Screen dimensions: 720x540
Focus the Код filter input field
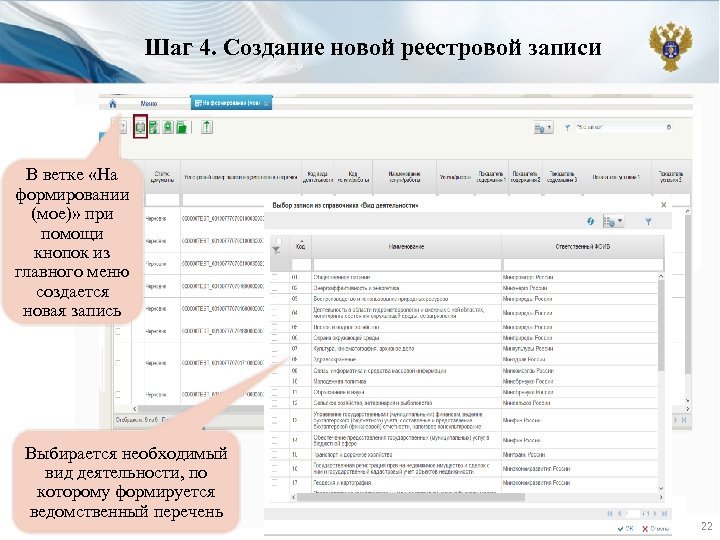point(301,264)
